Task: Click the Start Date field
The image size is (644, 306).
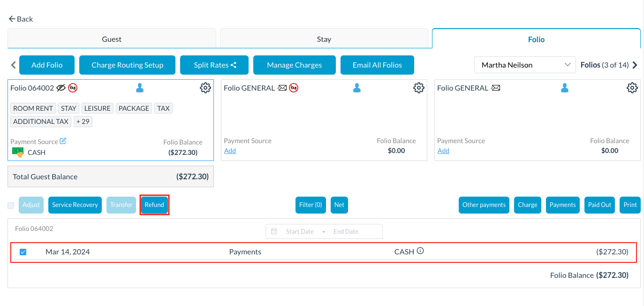Action: pyautogui.click(x=299, y=231)
